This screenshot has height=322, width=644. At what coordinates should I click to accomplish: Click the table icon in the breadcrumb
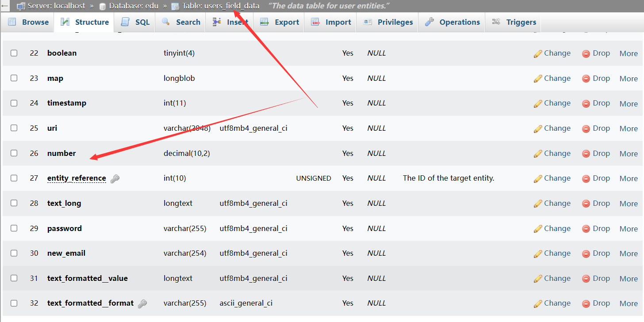[x=175, y=6]
